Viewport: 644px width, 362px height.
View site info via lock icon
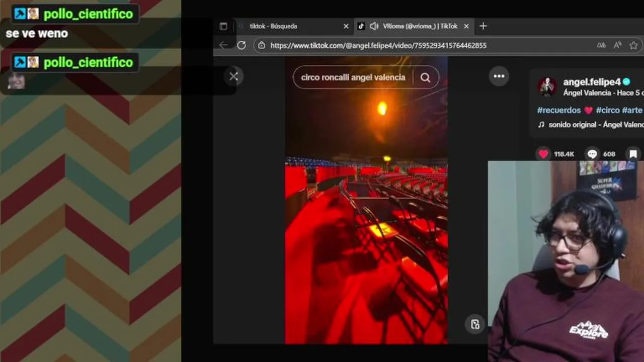261,45
